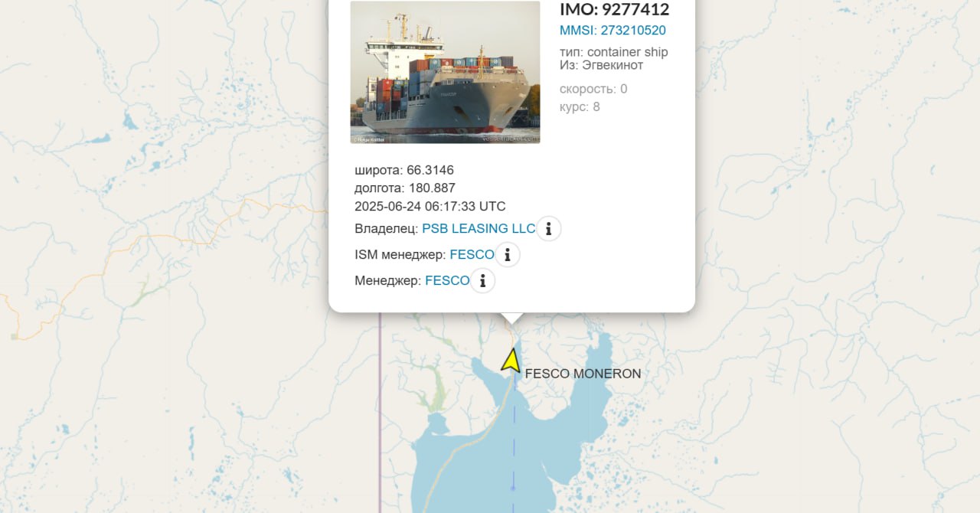The image size is (980, 513).
Task: Show info icon next to Менеджер FESCO
Action: [482, 280]
